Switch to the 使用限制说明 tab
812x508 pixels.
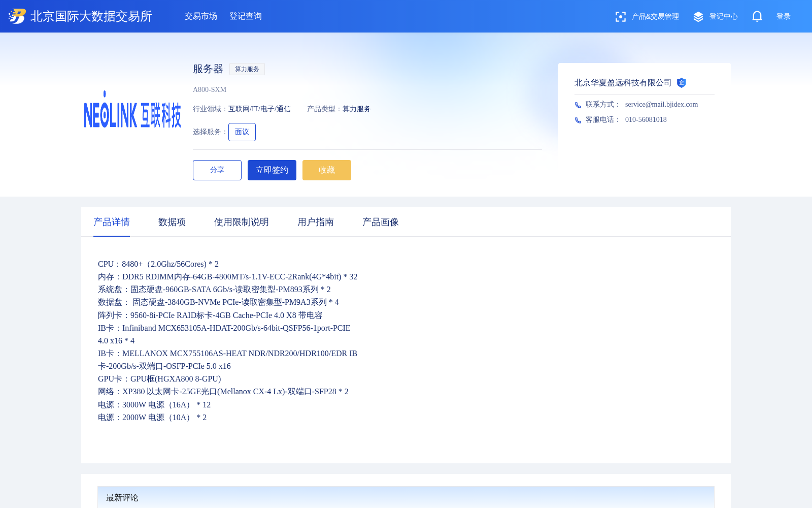click(242, 222)
